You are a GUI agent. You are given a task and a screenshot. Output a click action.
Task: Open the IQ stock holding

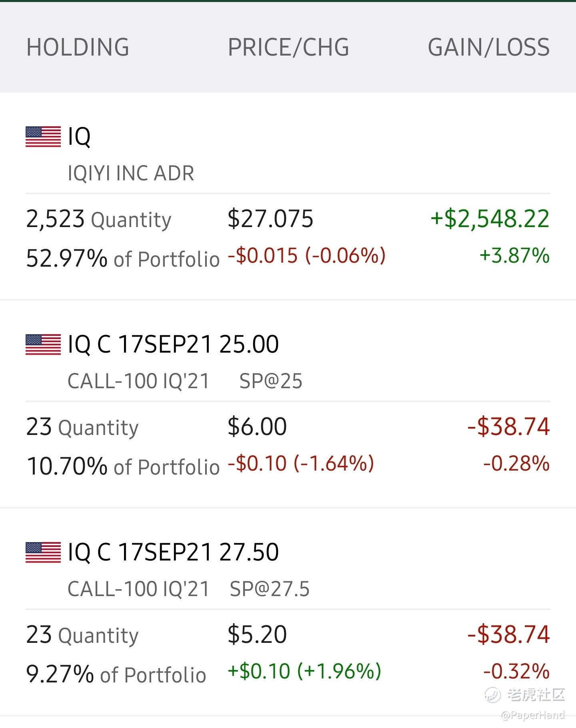pyautogui.click(x=79, y=137)
